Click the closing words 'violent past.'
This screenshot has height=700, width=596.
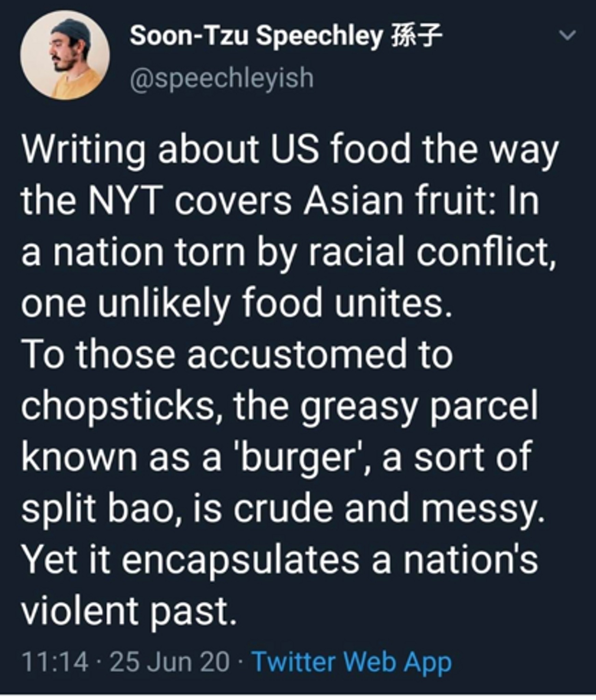coord(129,611)
